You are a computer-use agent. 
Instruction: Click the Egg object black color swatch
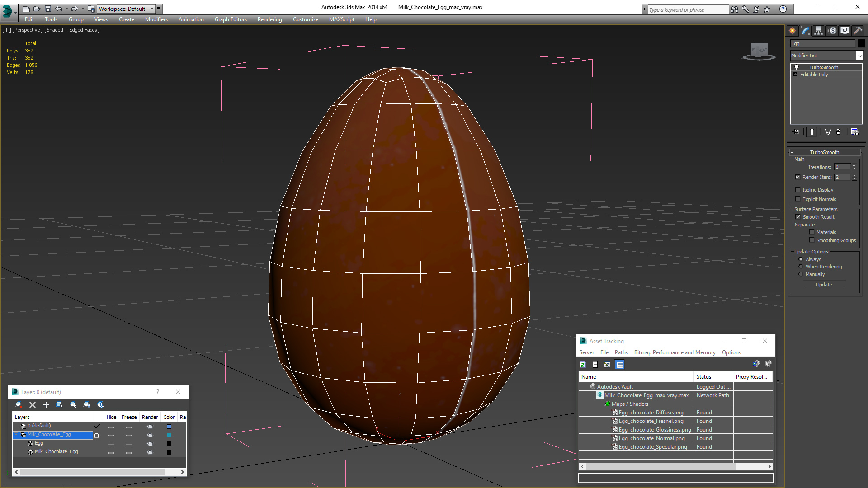pos(861,43)
